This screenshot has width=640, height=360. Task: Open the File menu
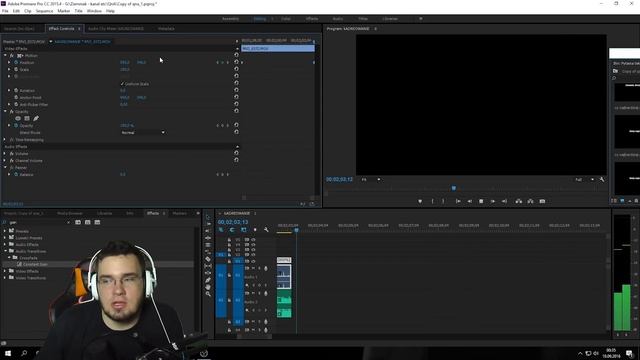(x=5, y=11)
